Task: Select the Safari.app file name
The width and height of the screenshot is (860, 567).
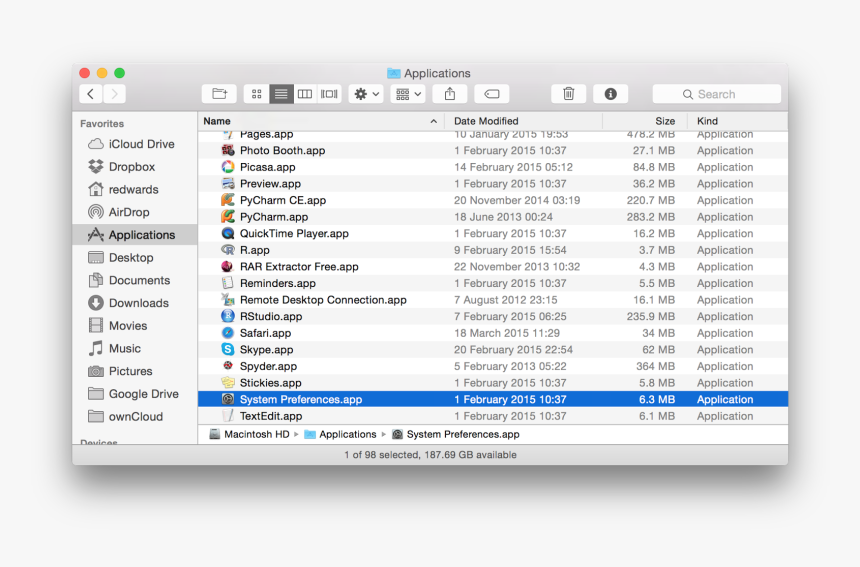Action: click(265, 333)
